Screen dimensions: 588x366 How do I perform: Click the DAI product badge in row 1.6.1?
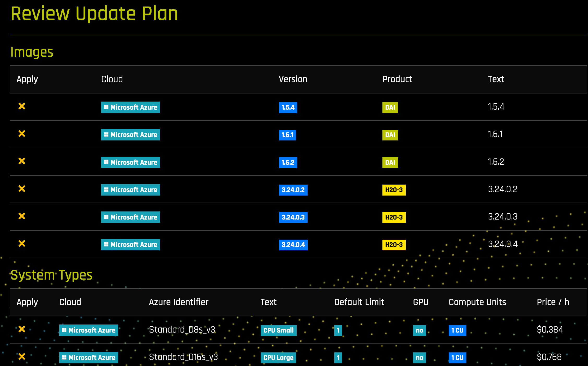pos(390,135)
